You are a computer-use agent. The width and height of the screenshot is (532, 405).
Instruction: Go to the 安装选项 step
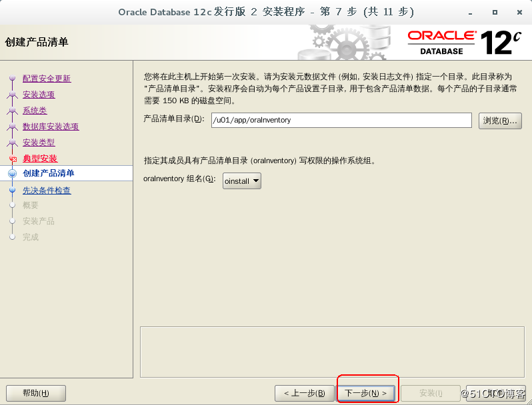(39, 94)
